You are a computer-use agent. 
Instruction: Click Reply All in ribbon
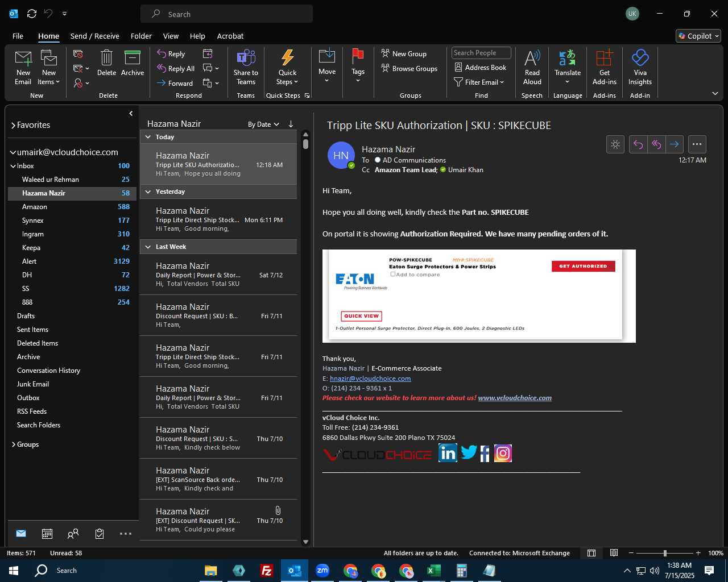click(x=176, y=69)
